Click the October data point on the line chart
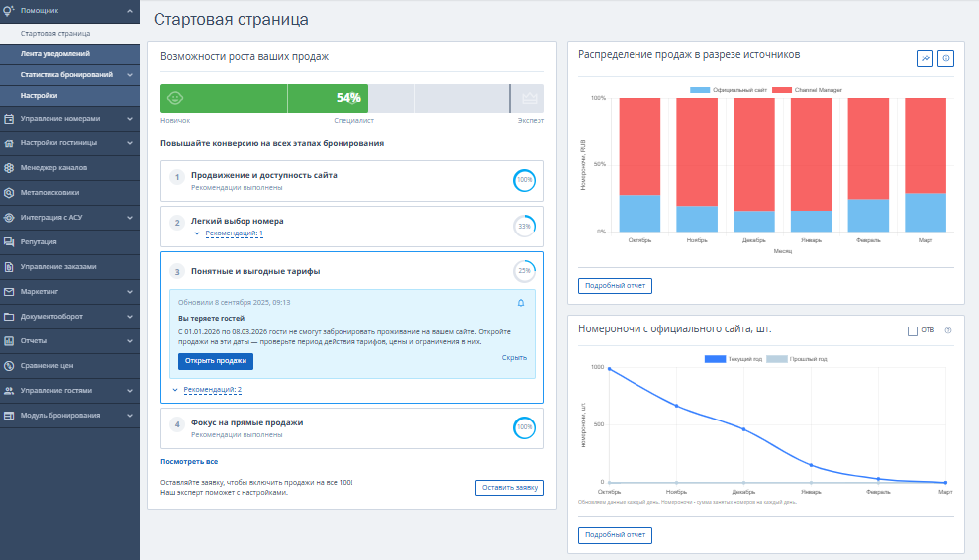This screenshot has width=979, height=560. pyautogui.click(x=610, y=369)
